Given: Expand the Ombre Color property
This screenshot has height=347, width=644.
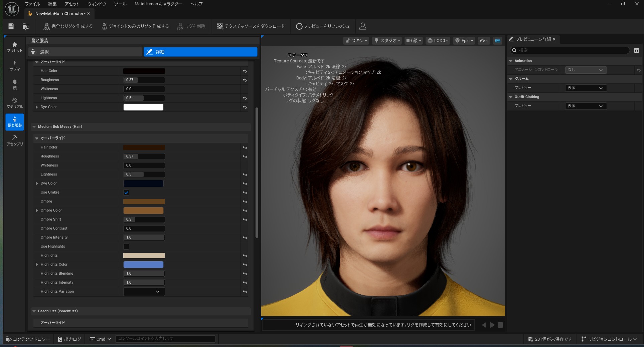Looking at the screenshot, I should pyautogui.click(x=37, y=211).
